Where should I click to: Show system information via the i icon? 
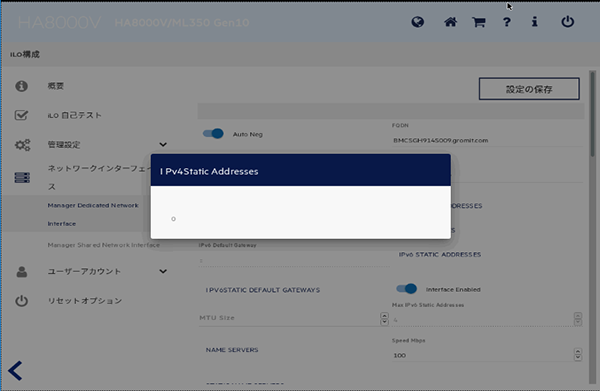(x=535, y=22)
